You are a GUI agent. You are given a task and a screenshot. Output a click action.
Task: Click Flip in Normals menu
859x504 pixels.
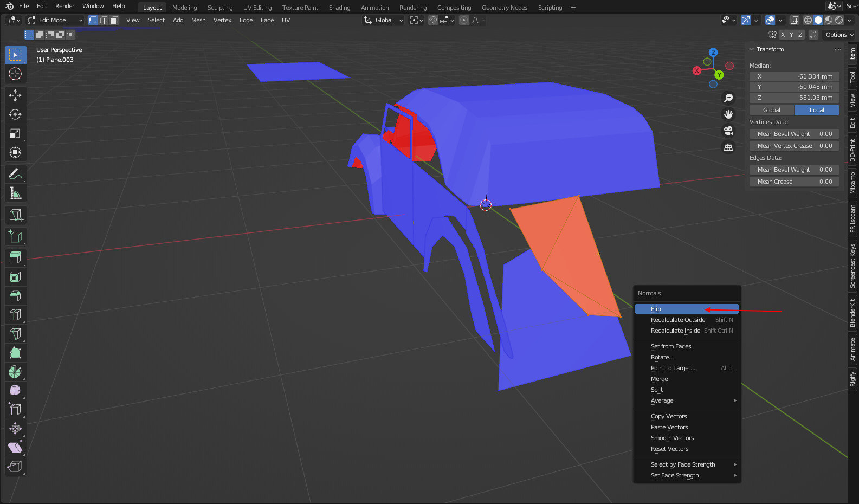(x=687, y=309)
